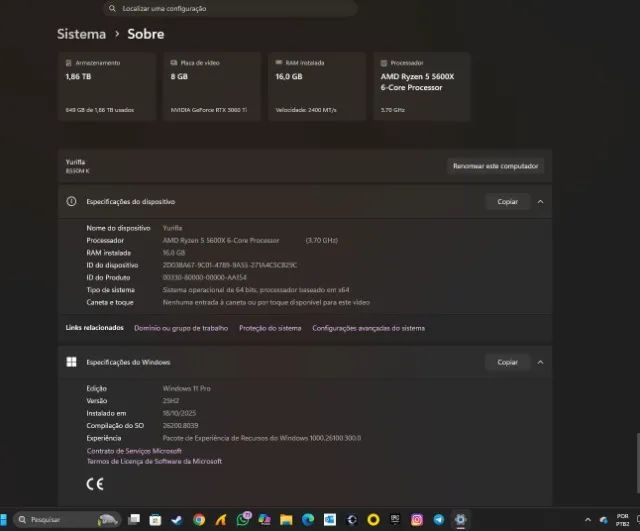Image resolution: width=640 pixels, height=531 pixels.
Task: Open Termos de Licença de Software link
Action: click(x=154, y=461)
